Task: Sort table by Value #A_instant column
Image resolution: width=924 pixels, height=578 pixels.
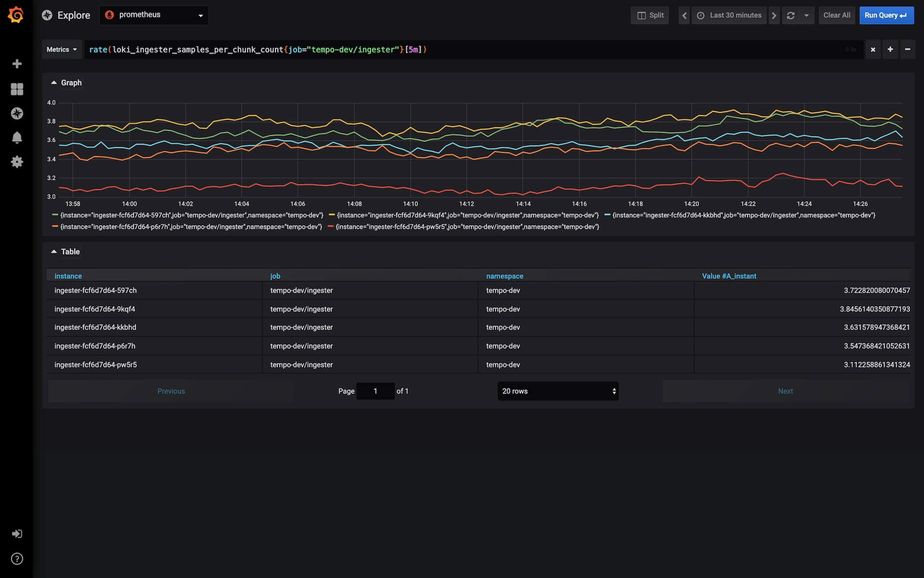Action: 729,276
